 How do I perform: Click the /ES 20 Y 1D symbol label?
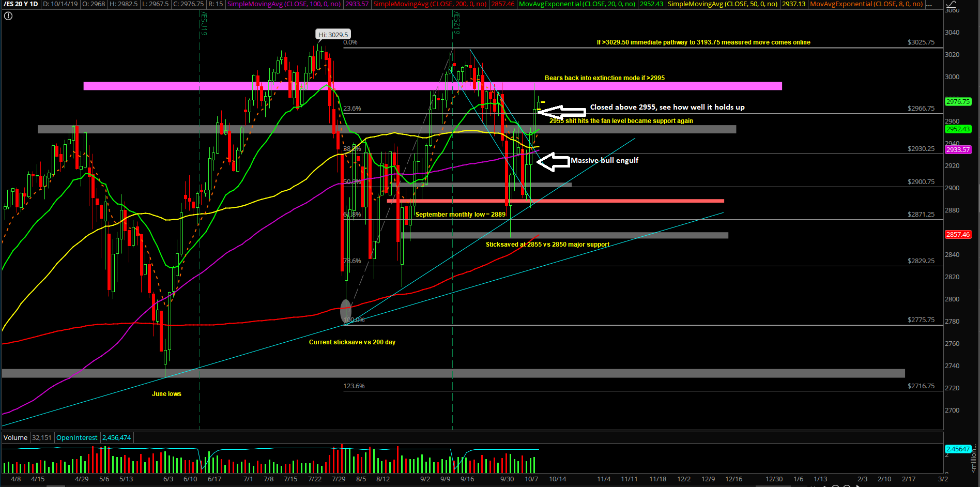tap(21, 4)
